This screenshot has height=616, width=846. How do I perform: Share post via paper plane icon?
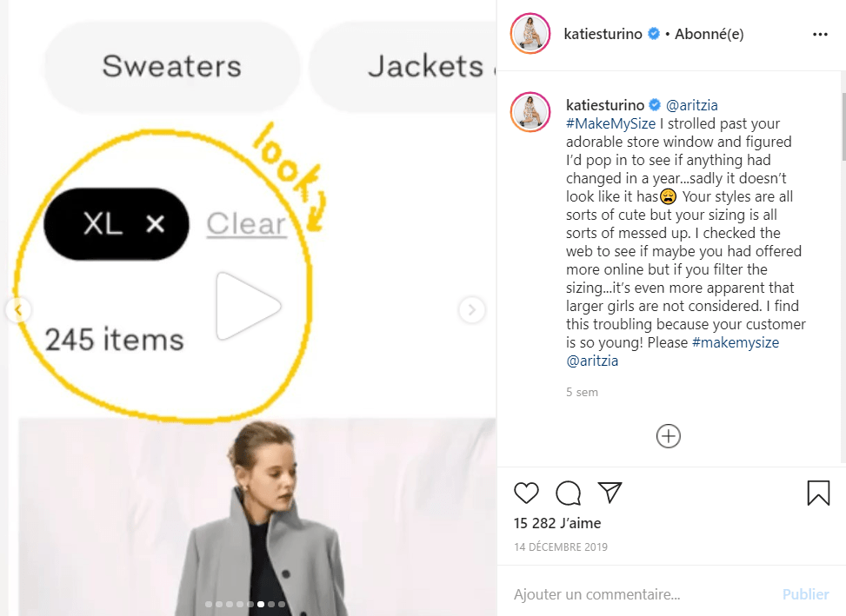(610, 492)
